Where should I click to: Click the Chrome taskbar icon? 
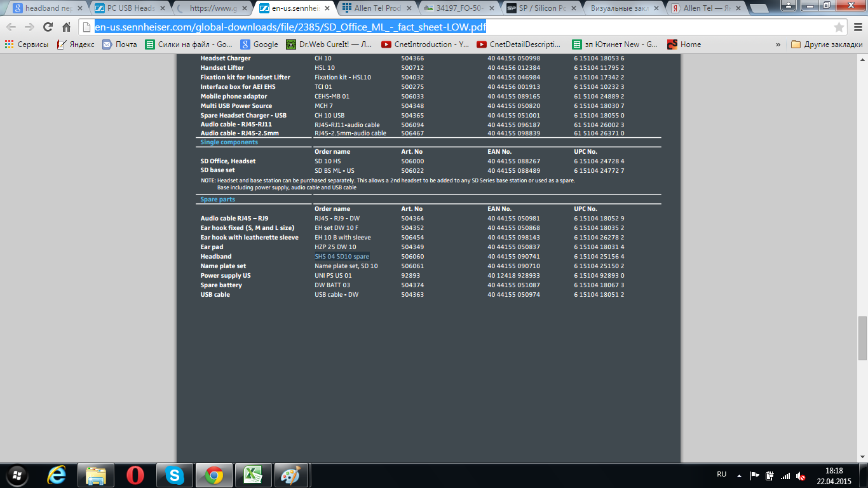214,475
